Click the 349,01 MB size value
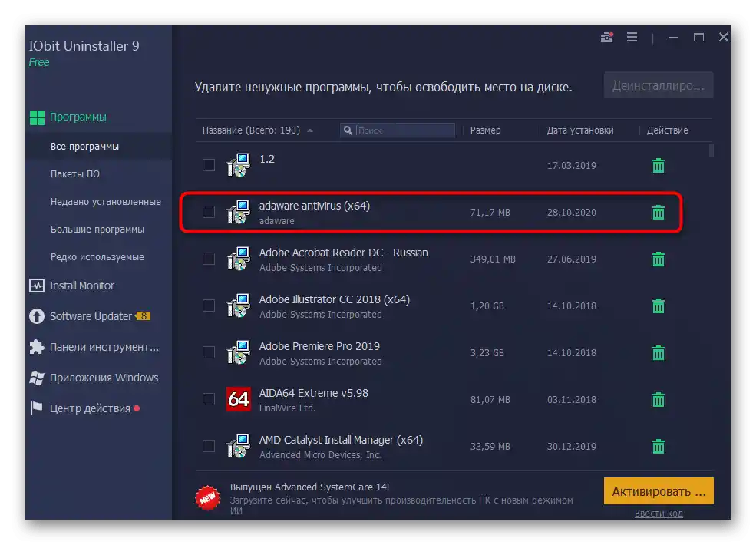The height and width of the screenshot is (545, 756). click(493, 259)
